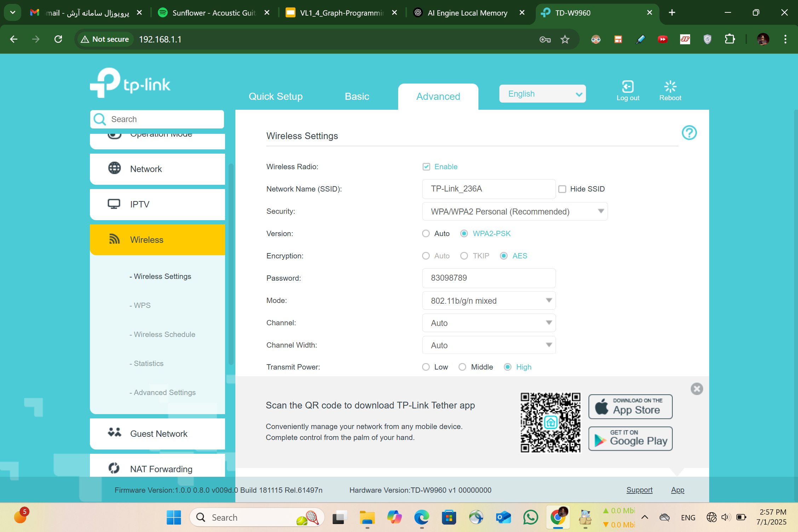This screenshot has width=798, height=532.
Task: Open the Support link
Action: tap(639, 490)
